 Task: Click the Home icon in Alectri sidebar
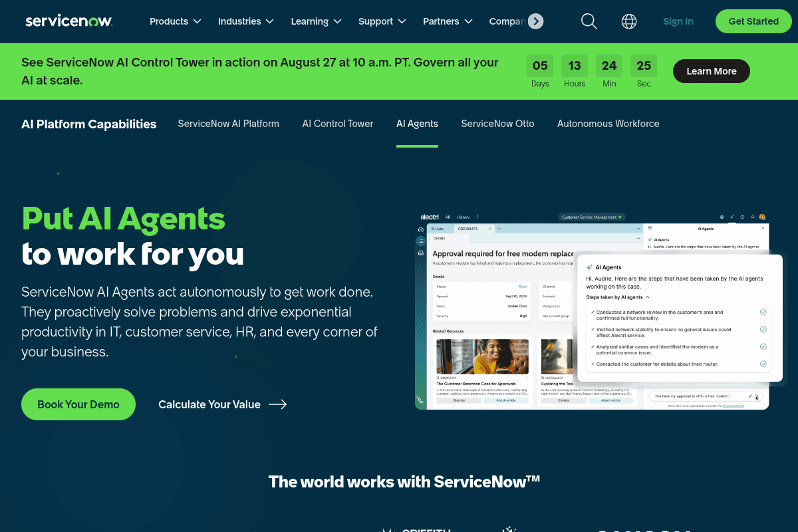click(421, 229)
